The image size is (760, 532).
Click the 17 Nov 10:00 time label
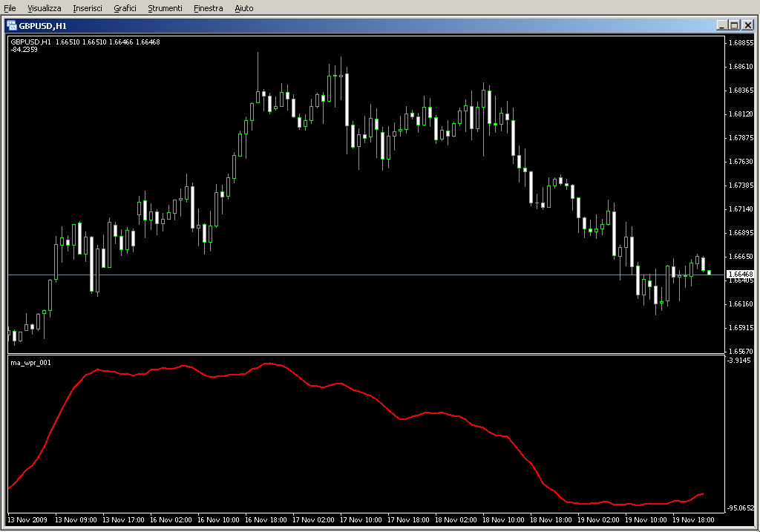pos(361,520)
